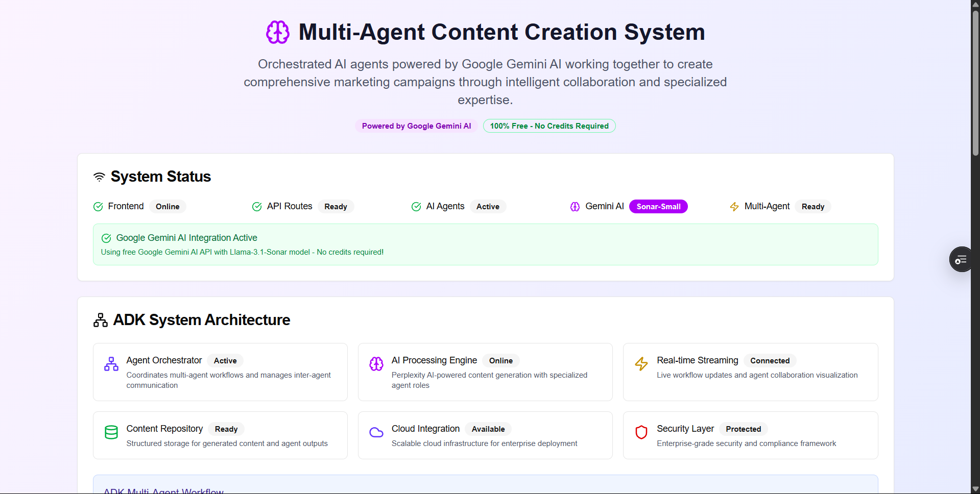Click the page's vertical scrollbar thumb
This screenshot has height=494, width=980.
tap(975, 84)
